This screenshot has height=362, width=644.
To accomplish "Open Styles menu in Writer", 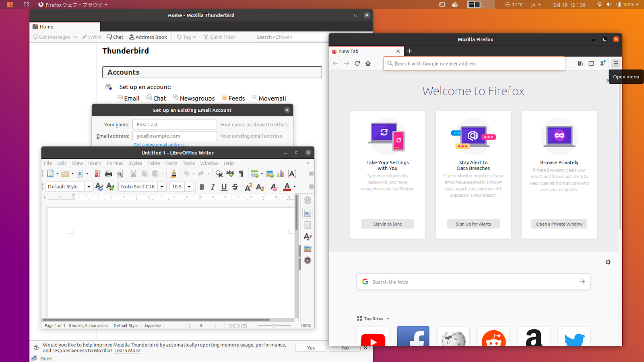I will (x=135, y=163).
